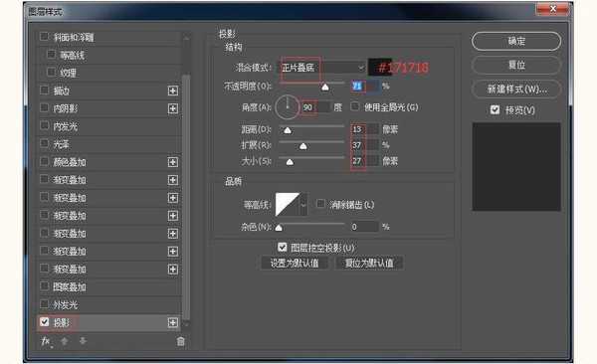
Task: Click the 不透明度 slider handle
Action: (324, 88)
